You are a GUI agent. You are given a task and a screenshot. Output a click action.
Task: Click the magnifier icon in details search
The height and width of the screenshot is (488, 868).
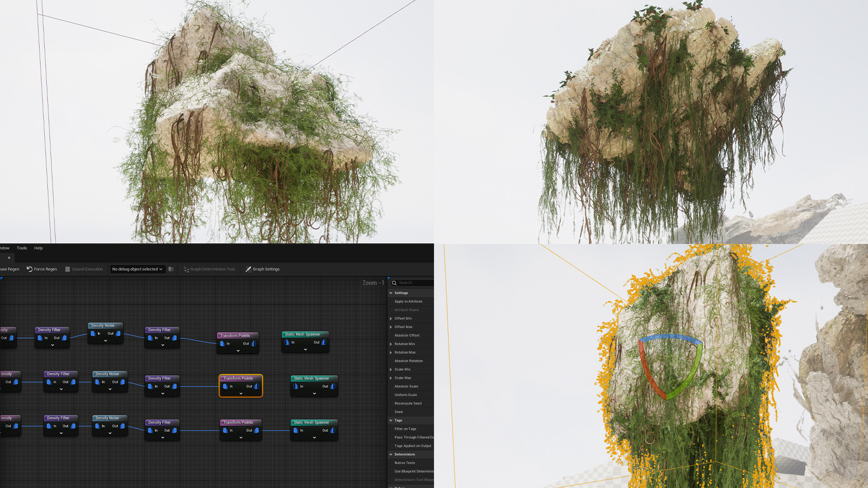(394, 283)
